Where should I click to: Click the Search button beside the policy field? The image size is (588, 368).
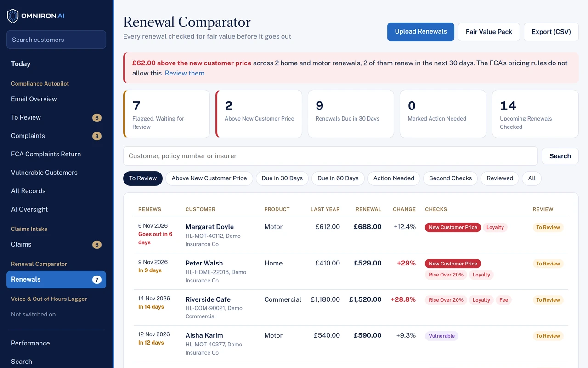560,156
